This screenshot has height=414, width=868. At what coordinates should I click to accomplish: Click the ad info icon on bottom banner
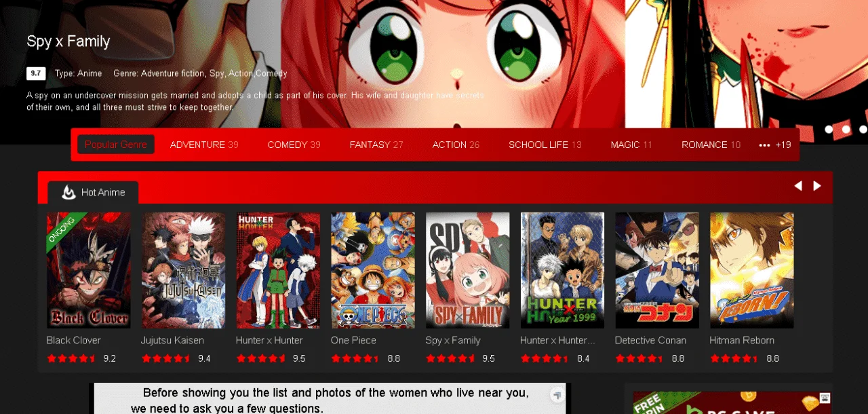556,394
